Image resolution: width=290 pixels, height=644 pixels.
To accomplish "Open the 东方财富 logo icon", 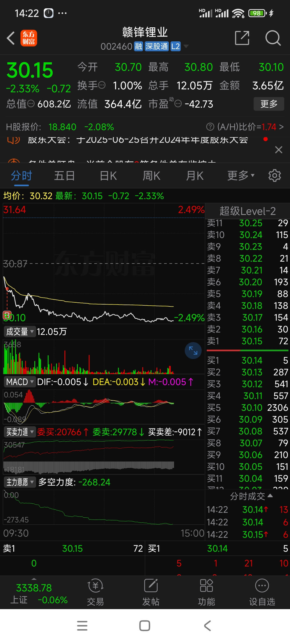I will [29, 38].
